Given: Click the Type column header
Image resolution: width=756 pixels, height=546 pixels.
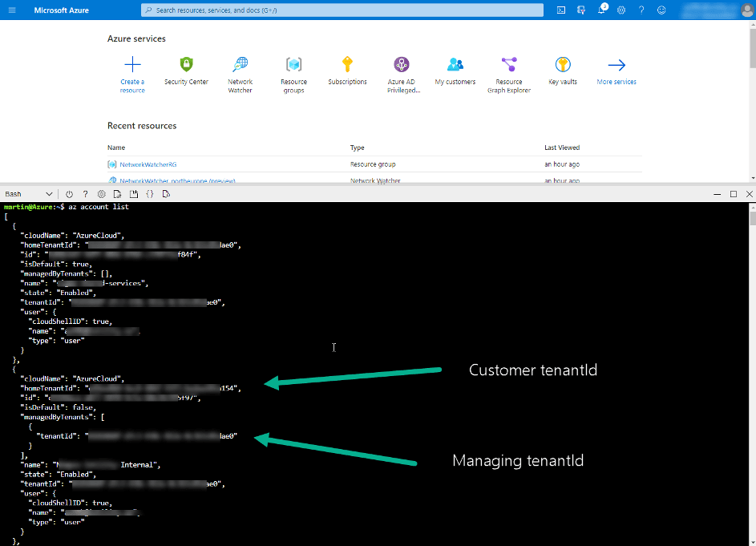Looking at the screenshot, I should click(x=358, y=148).
